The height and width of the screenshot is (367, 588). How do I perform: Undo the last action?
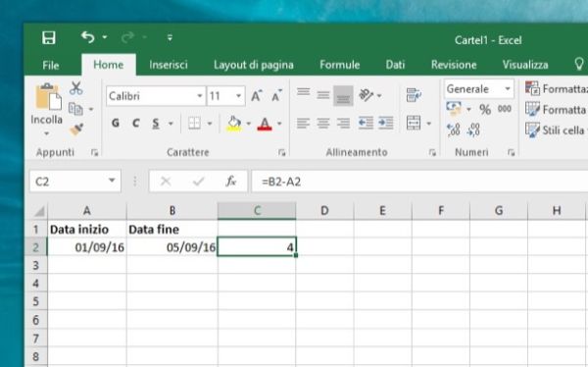click(88, 37)
